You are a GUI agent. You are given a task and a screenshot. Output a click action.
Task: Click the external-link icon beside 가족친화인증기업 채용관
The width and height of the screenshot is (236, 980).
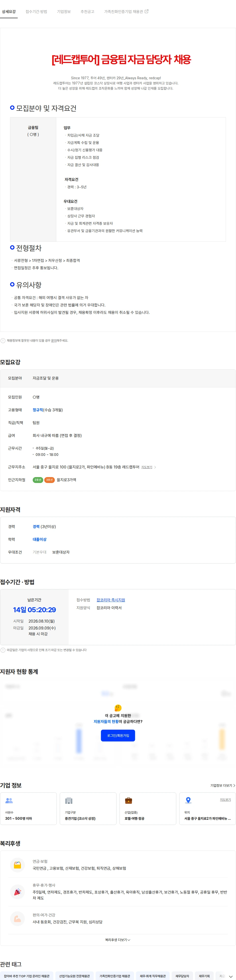[147, 11]
